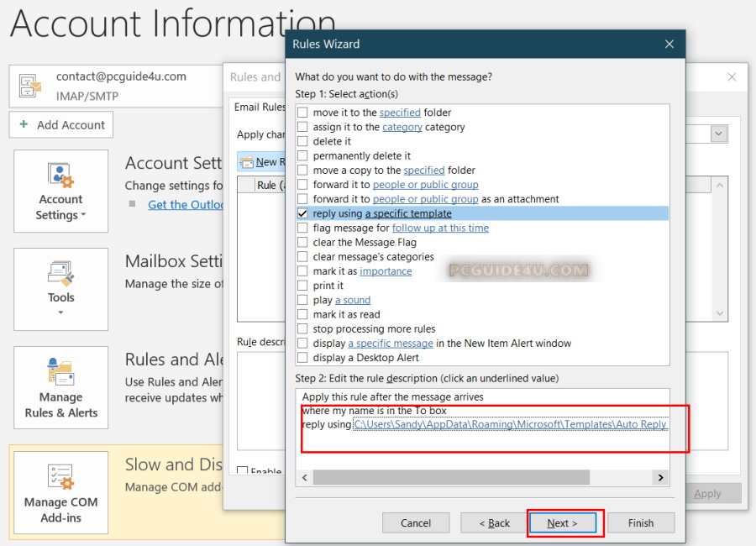Click the Account Settings icon button
Screen dimensions: 756x546
point(60,178)
